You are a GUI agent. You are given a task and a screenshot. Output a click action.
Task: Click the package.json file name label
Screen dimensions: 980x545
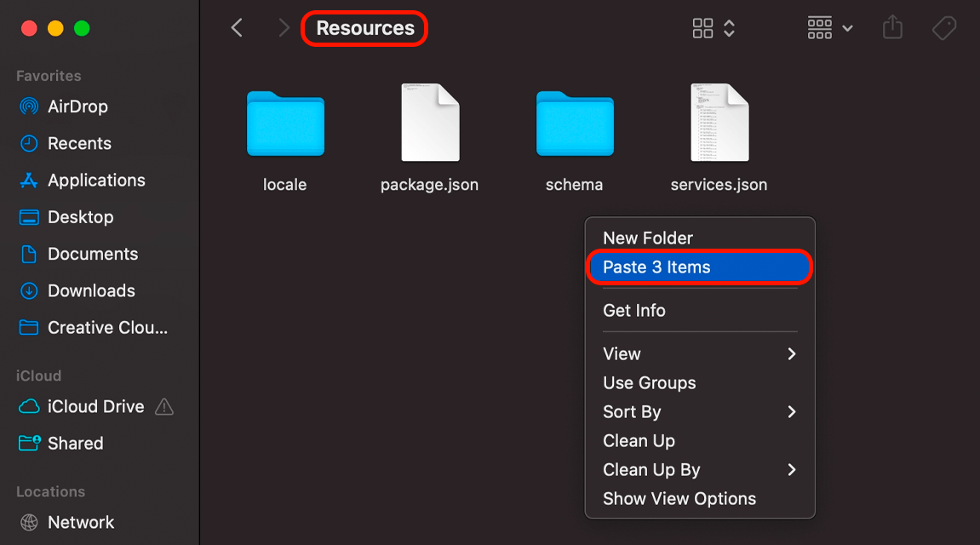coord(429,185)
